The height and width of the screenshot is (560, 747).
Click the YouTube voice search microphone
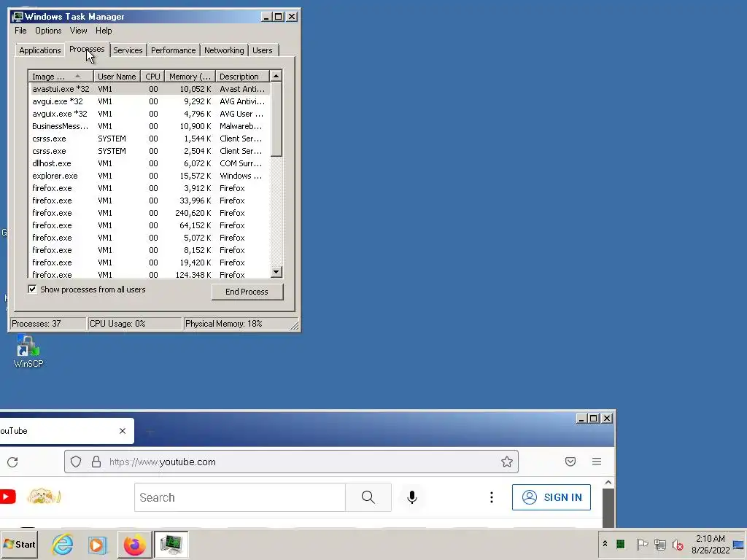(x=412, y=497)
